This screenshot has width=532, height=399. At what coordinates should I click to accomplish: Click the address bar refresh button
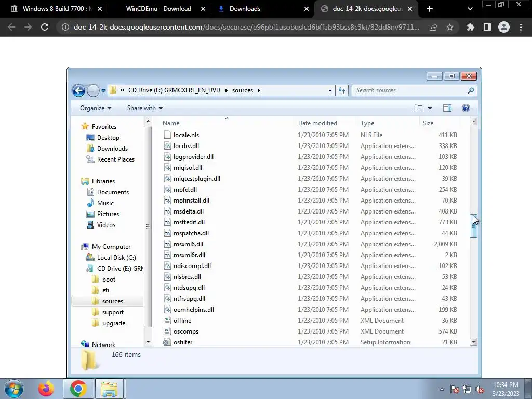pyautogui.click(x=342, y=90)
